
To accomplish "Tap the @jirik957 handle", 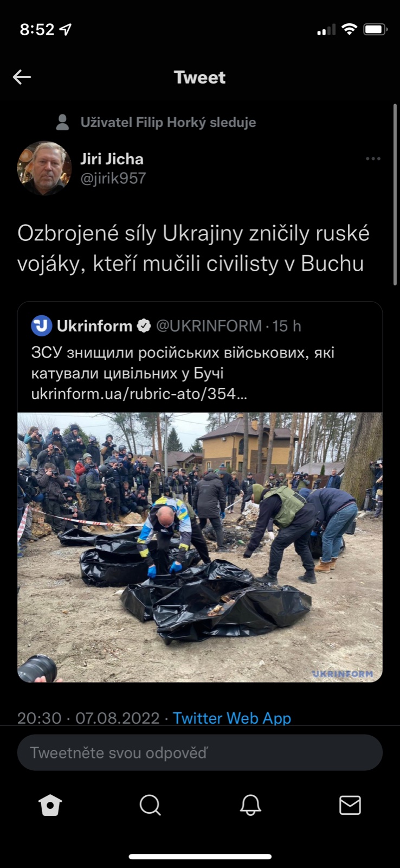I will [x=113, y=178].
